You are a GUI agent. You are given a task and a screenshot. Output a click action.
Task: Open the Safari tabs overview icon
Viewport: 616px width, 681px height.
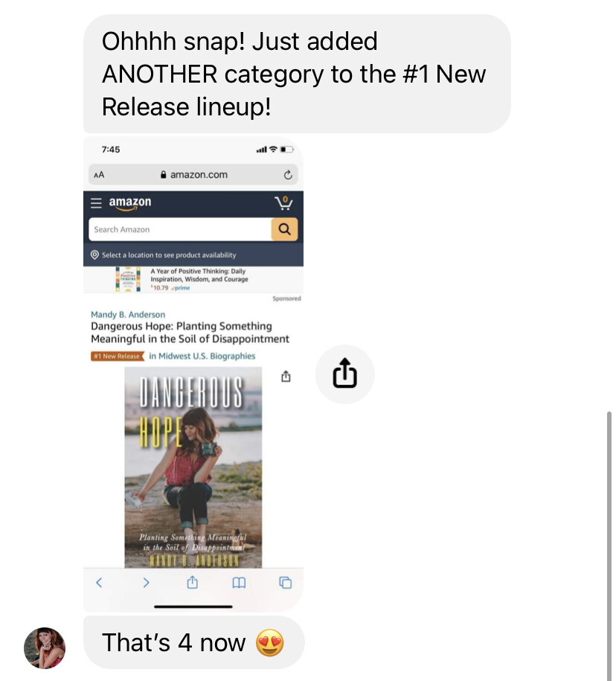click(285, 583)
